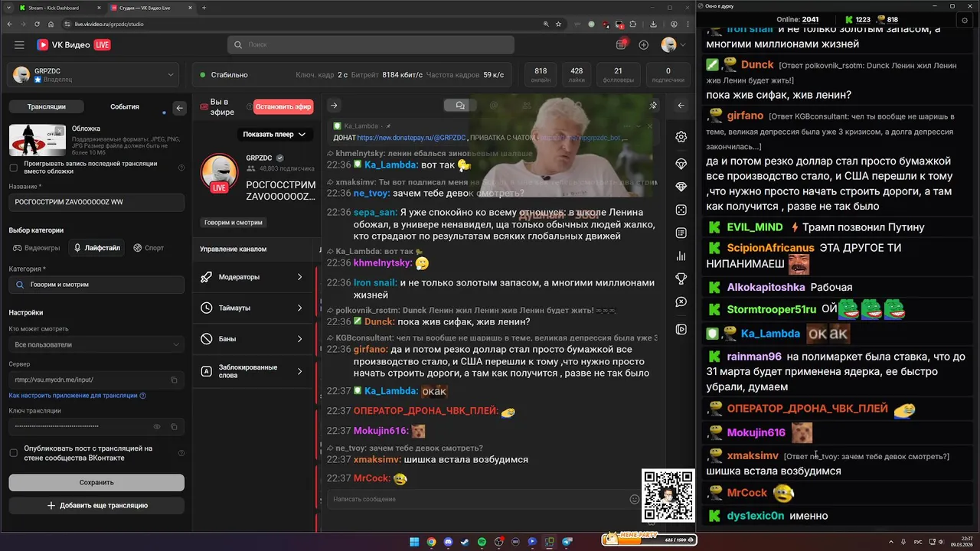Select the chat bubbles tab in chat panel

(x=460, y=106)
